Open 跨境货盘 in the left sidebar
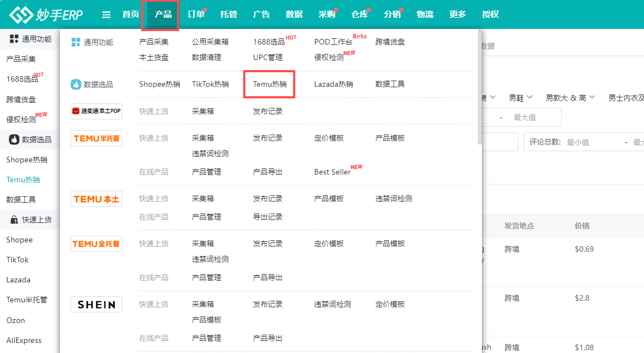Screen dimensions: 644x353 coord(21,100)
